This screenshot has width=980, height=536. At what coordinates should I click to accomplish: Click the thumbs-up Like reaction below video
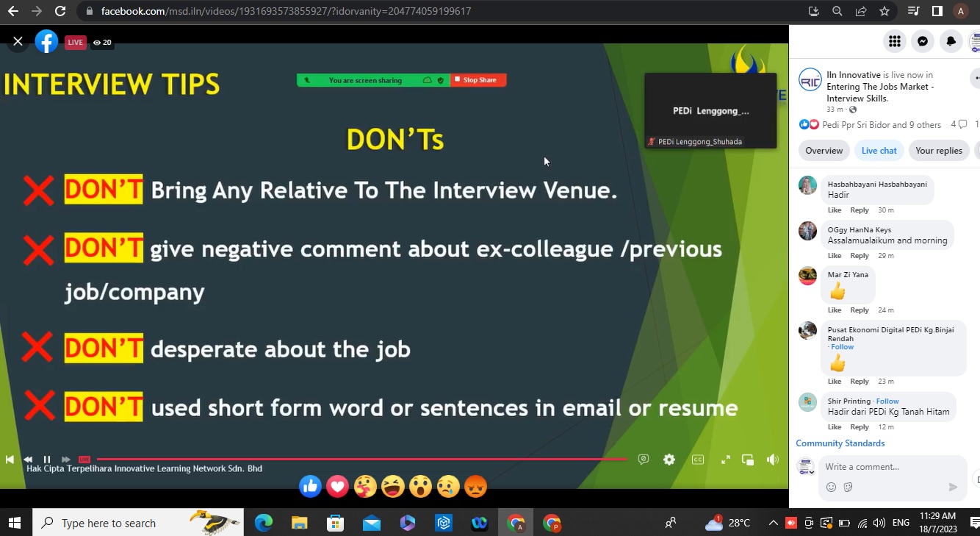(310, 486)
